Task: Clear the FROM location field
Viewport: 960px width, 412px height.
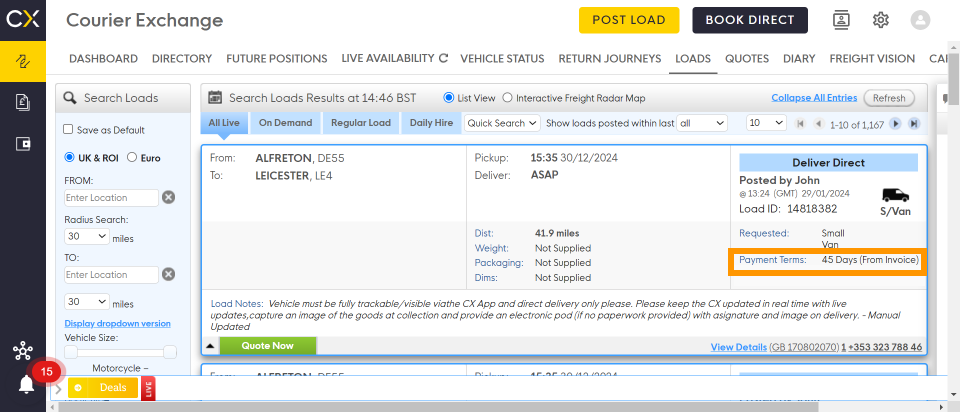Action: 169,197
